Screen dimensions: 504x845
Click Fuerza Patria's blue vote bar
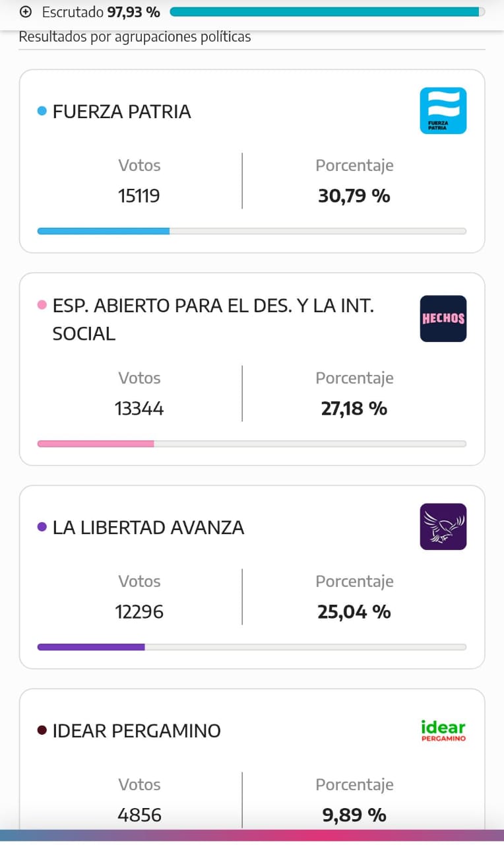click(x=104, y=231)
